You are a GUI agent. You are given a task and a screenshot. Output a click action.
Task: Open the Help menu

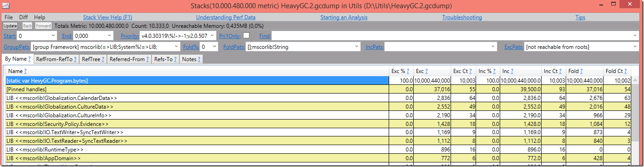40,17
